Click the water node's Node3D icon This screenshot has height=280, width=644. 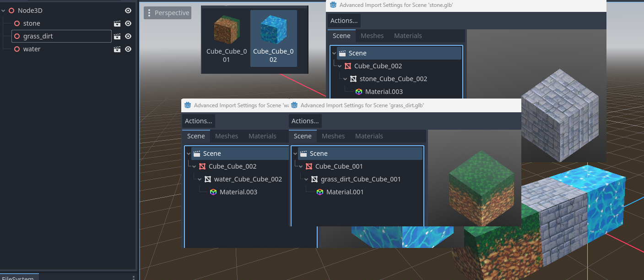[x=17, y=49]
